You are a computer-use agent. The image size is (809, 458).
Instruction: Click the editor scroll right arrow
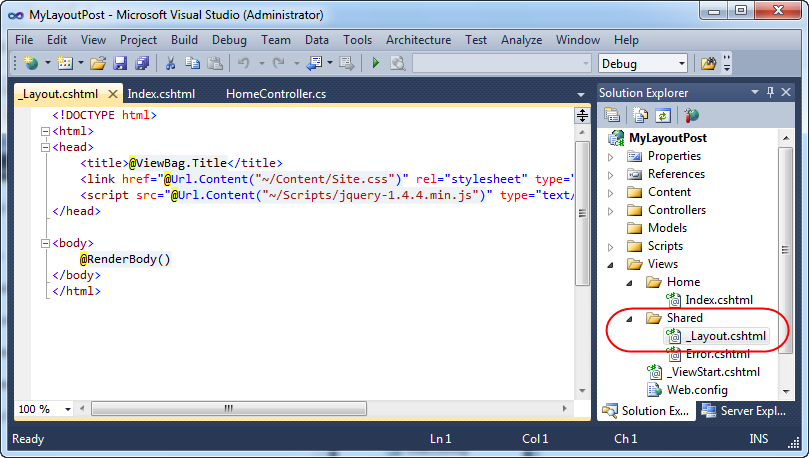[564, 408]
